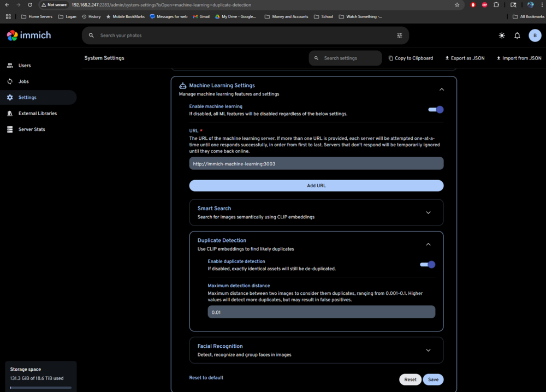The width and height of the screenshot is (546, 392).
Task: Select Settings in the sidebar
Action: [38, 98]
